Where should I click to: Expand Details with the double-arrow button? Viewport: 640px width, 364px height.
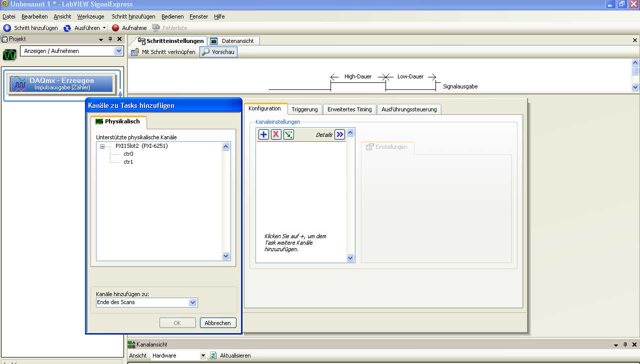[340, 134]
